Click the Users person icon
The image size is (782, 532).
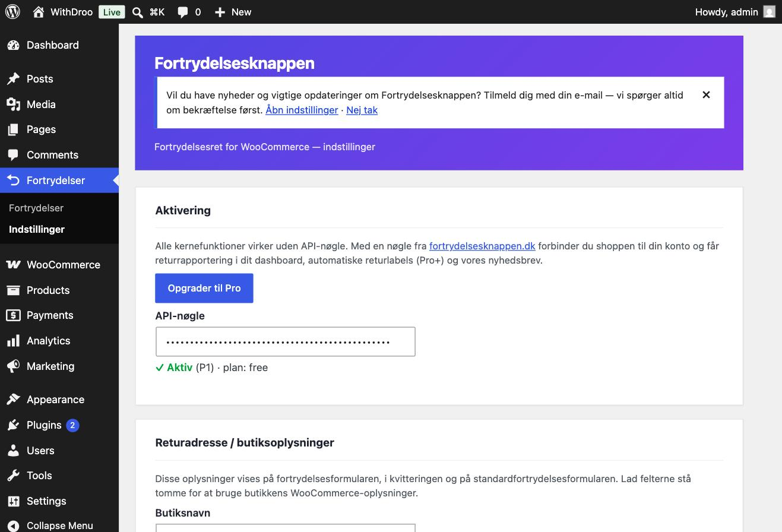tap(13, 451)
